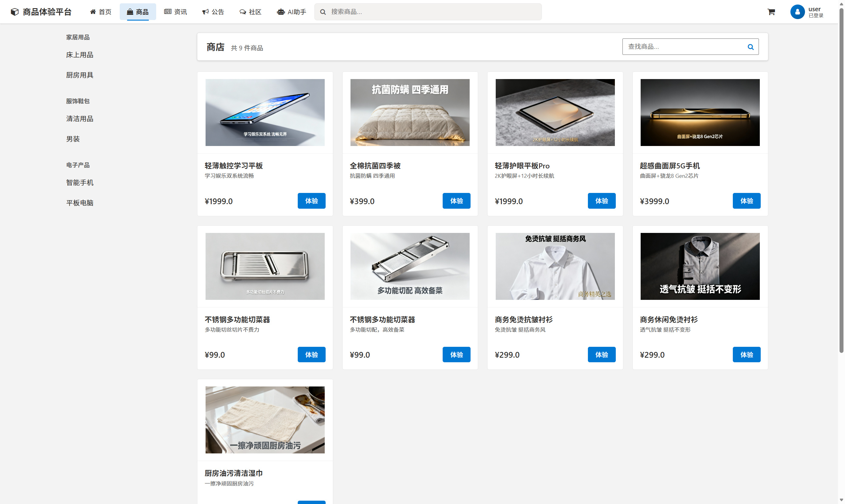Click the store search magnifier icon
The width and height of the screenshot is (845, 504).
click(750, 47)
